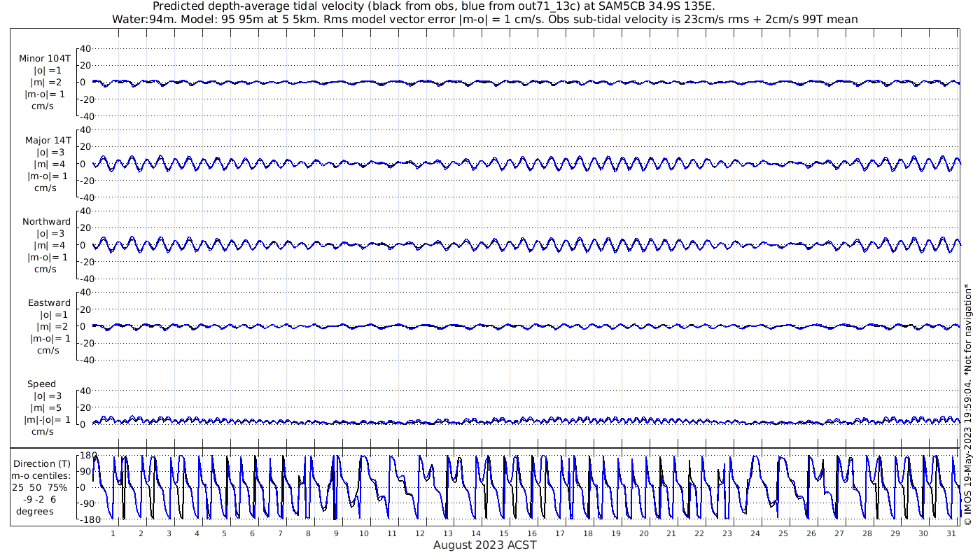Click day 23 on the date axis

727,533
